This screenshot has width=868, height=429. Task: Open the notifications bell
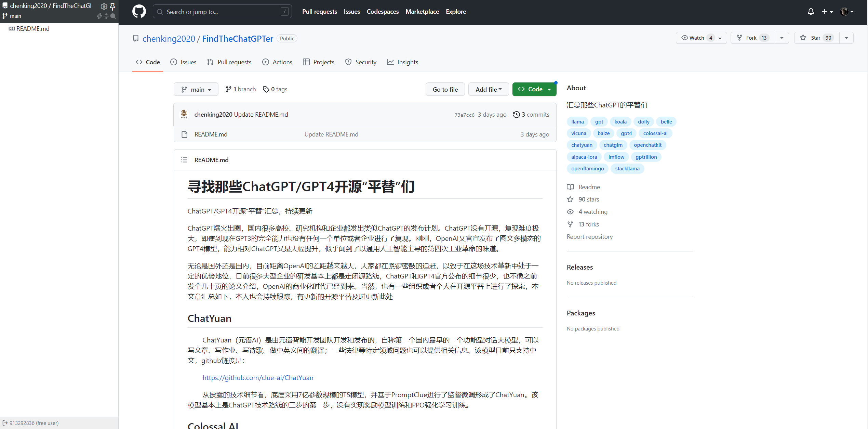click(x=811, y=12)
